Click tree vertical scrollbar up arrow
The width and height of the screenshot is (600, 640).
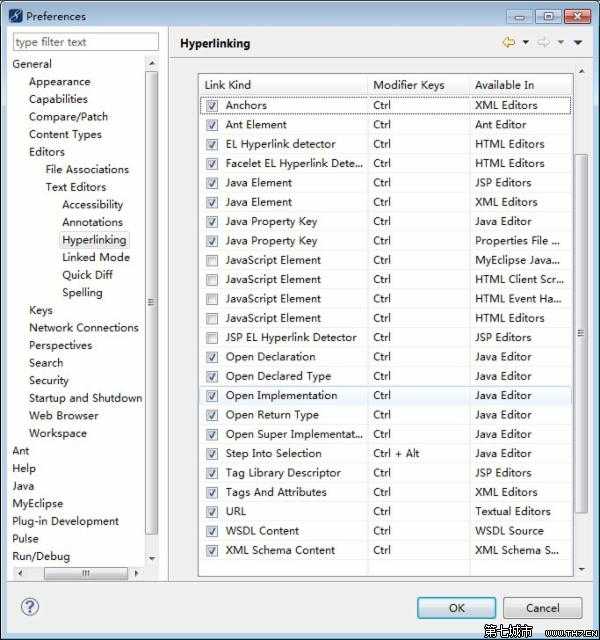(x=152, y=63)
